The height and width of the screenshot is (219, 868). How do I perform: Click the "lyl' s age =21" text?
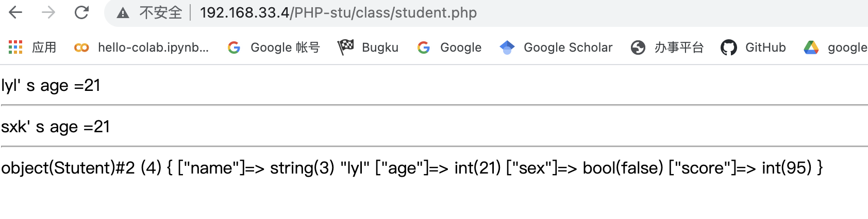pos(51,85)
